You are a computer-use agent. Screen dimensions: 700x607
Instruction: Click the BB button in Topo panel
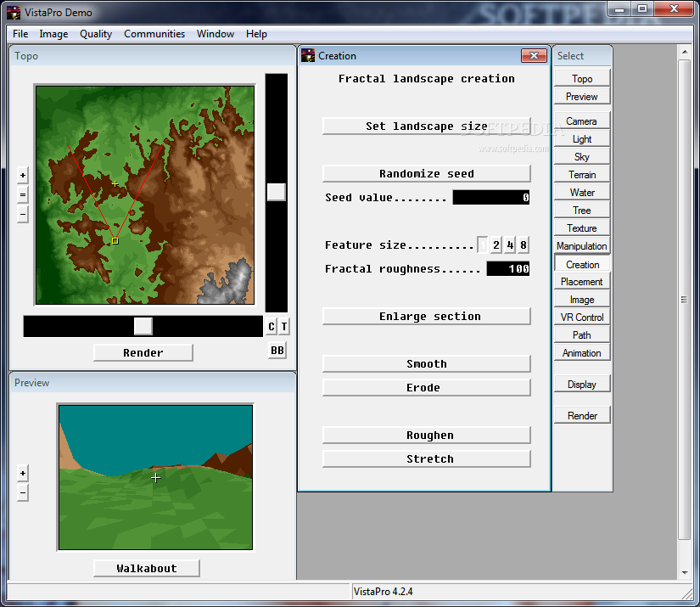point(277,350)
